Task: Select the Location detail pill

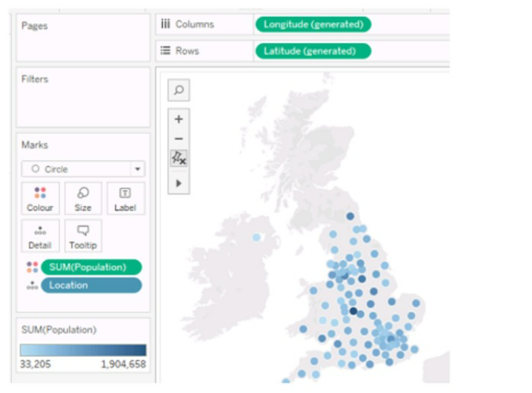Action: tap(91, 285)
